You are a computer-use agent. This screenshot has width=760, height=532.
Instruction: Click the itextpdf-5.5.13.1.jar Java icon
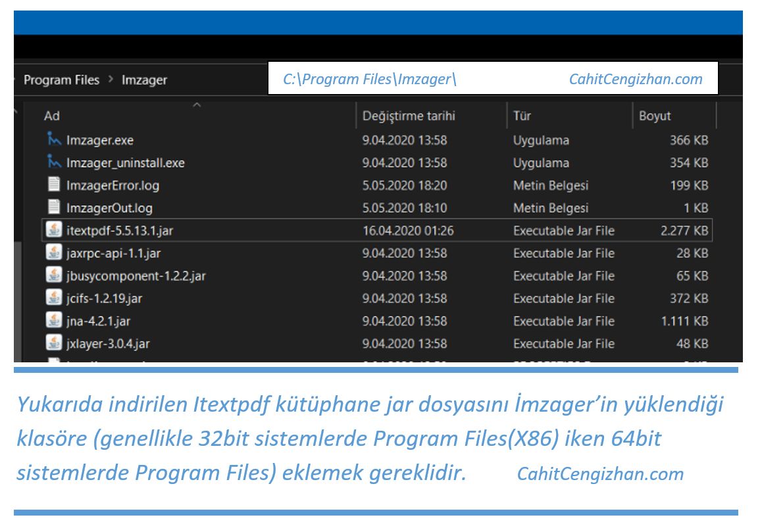coord(55,231)
